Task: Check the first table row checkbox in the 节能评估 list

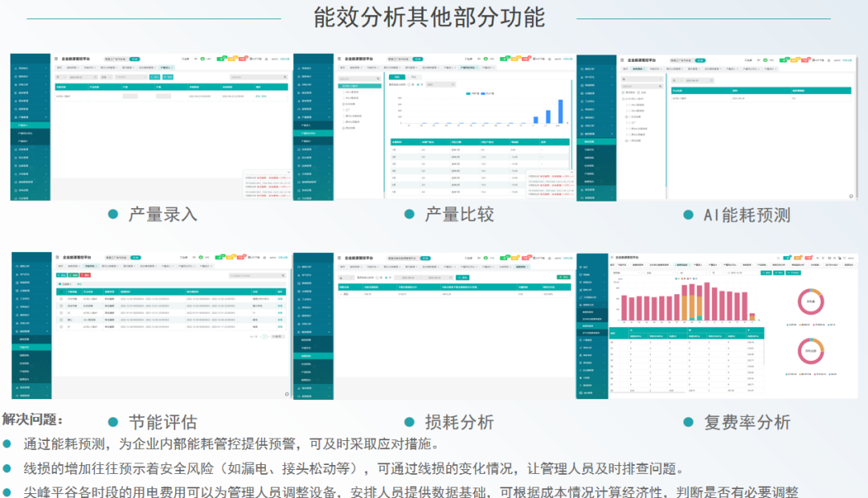Action: [x=61, y=298]
